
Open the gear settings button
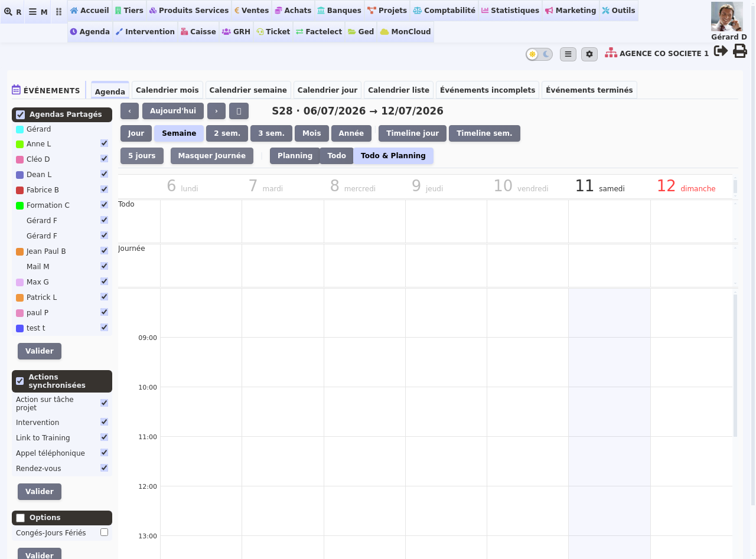(589, 54)
